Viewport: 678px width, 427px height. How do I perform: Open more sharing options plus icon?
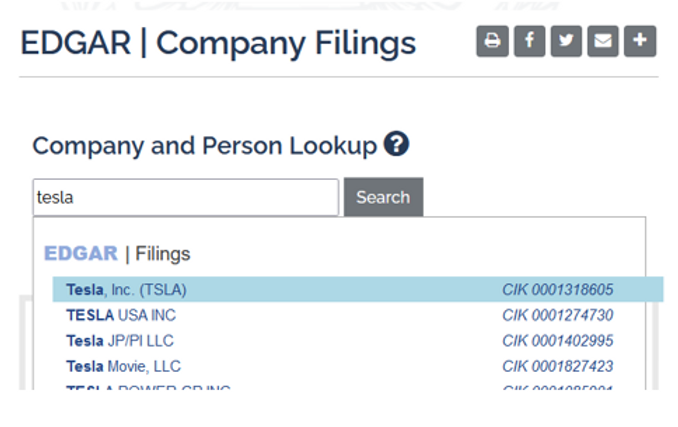click(640, 42)
